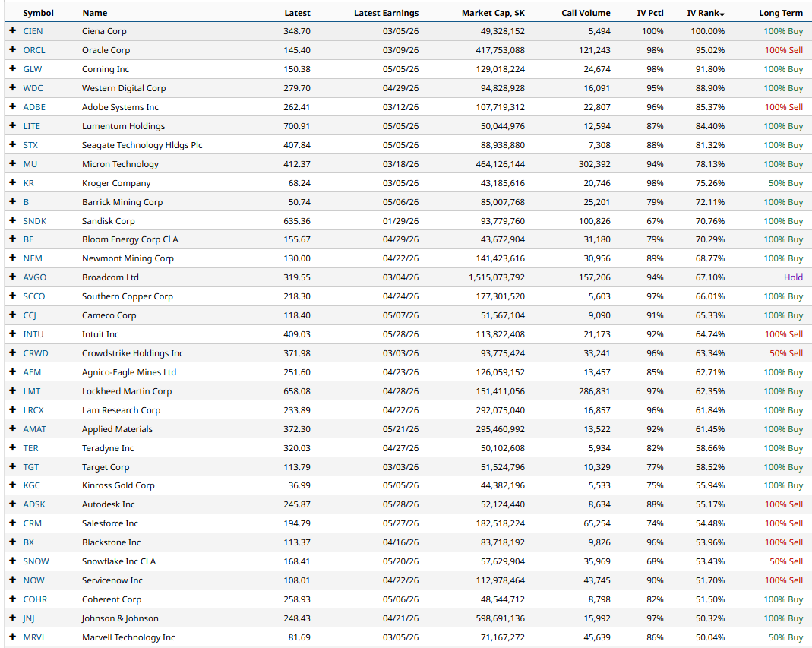Click the plus icon beside LRCX
The image size is (812, 648).
[x=13, y=409]
